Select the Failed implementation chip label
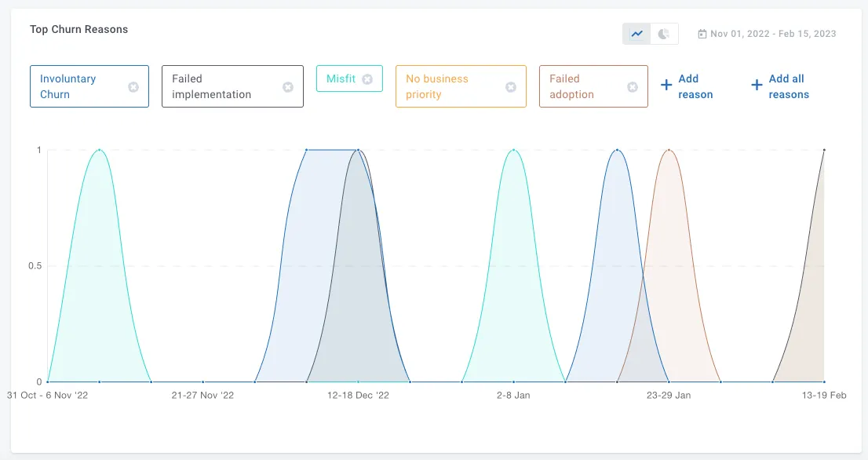 coord(211,86)
